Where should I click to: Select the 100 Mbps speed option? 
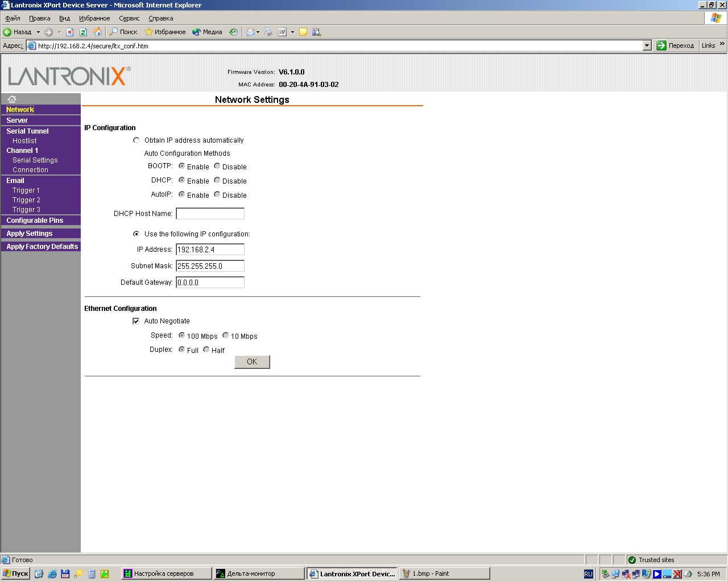[x=181, y=335]
